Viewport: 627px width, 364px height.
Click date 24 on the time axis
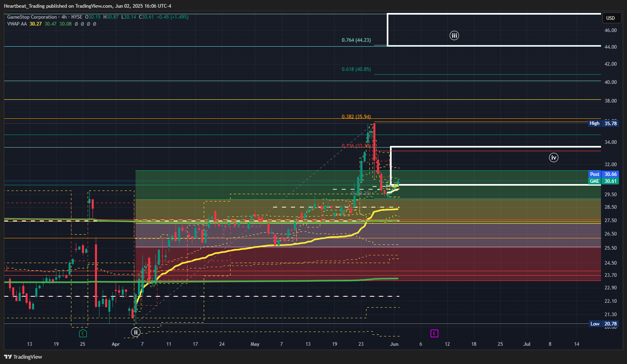click(x=222, y=344)
